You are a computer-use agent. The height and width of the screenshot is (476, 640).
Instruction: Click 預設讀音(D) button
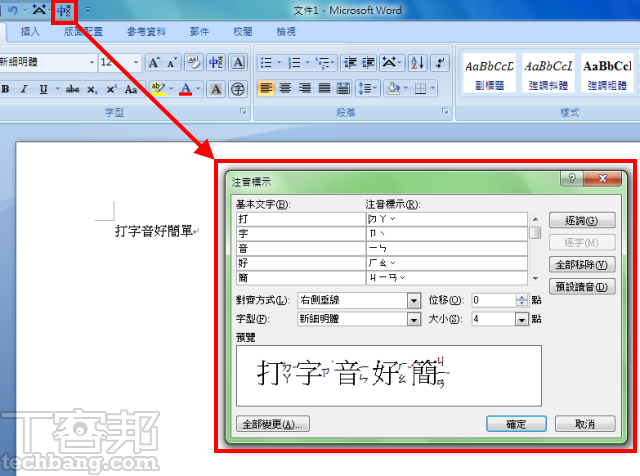click(x=582, y=287)
